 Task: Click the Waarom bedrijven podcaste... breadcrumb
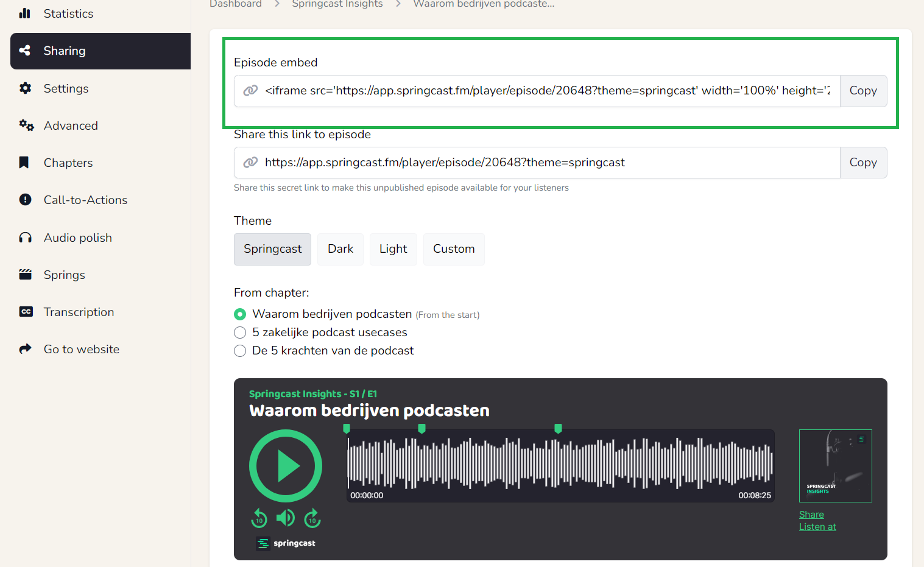coord(484,4)
